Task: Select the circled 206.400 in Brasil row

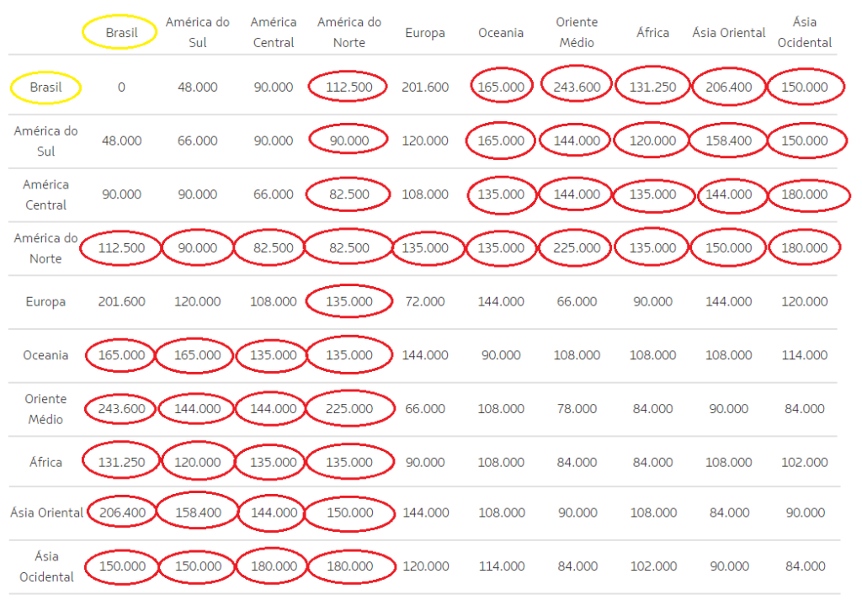Action: click(728, 86)
